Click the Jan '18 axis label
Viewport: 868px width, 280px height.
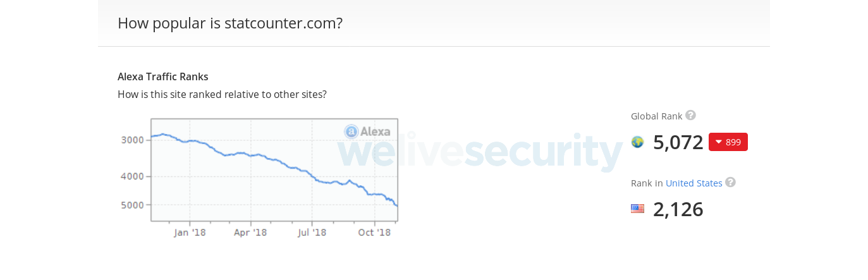point(190,233)
